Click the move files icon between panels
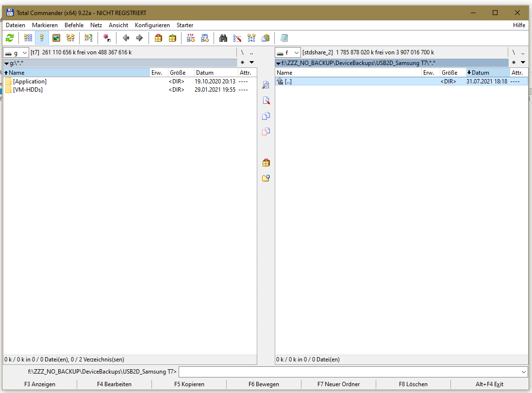Viewport: 532px width, 393px height. [x=266, y=131]
